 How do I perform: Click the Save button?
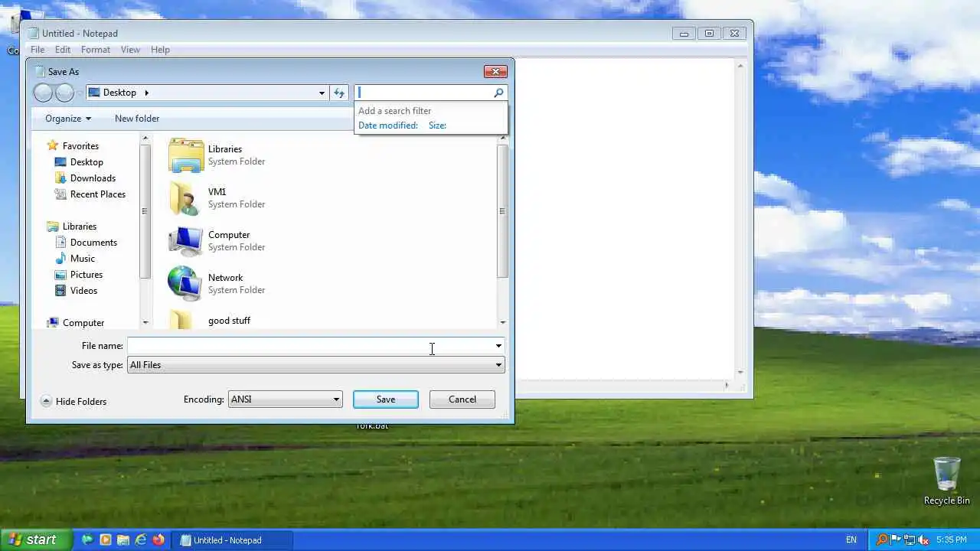[386, 399]
